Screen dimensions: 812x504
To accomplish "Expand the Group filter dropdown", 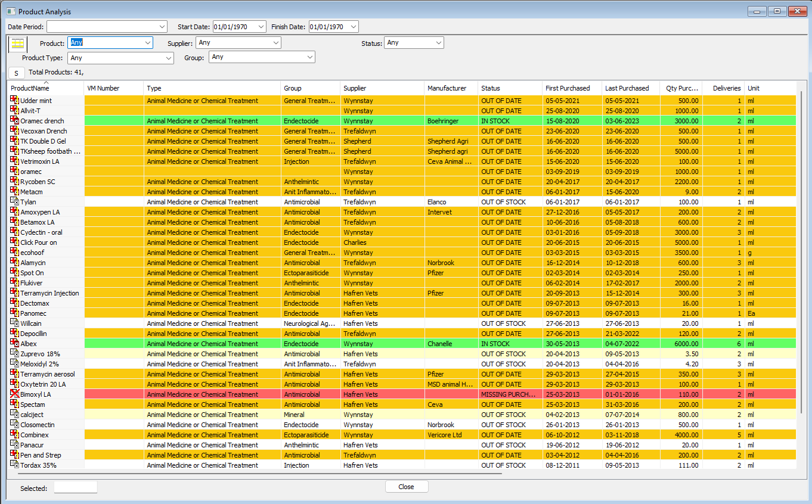I will tap(310, 57).
